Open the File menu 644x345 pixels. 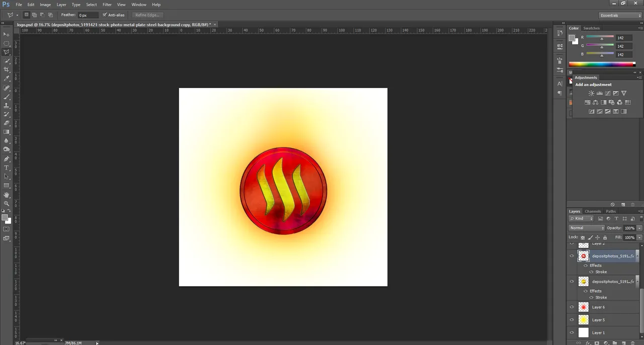click(19, 5)
